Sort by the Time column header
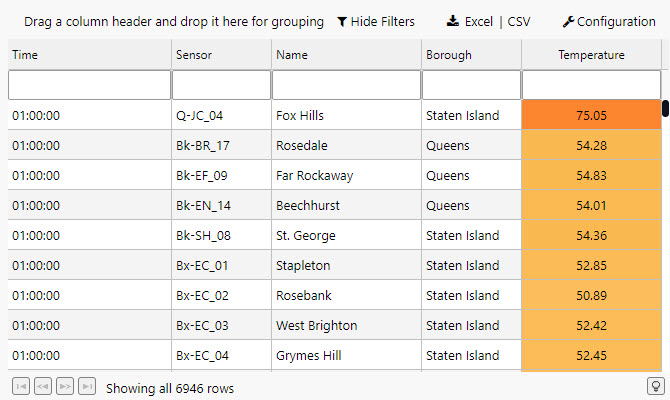 tap(25, 55)
